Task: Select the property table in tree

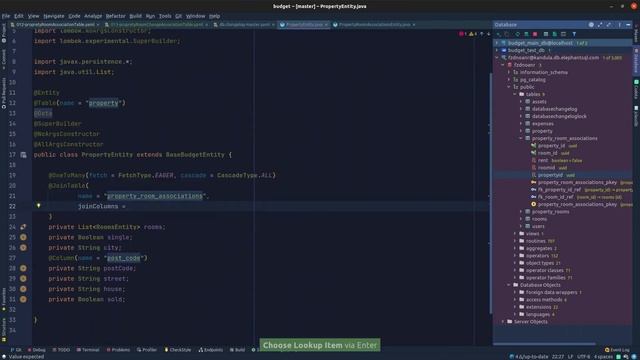Action: (x=542, y=131)
